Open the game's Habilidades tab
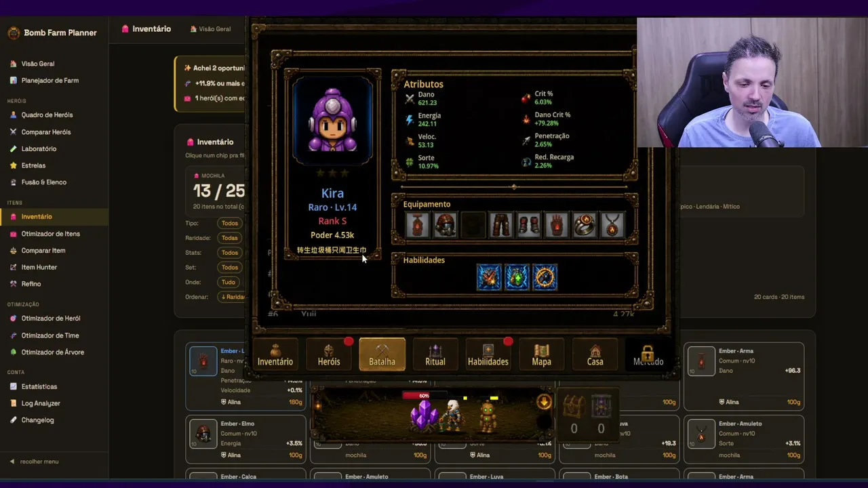868x488 pixels. (488, 354)
